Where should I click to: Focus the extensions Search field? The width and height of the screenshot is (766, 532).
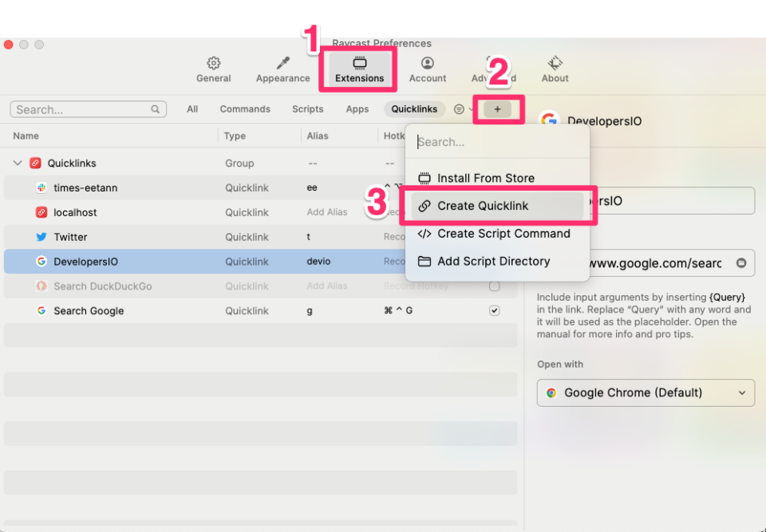[x=89, y=109]
